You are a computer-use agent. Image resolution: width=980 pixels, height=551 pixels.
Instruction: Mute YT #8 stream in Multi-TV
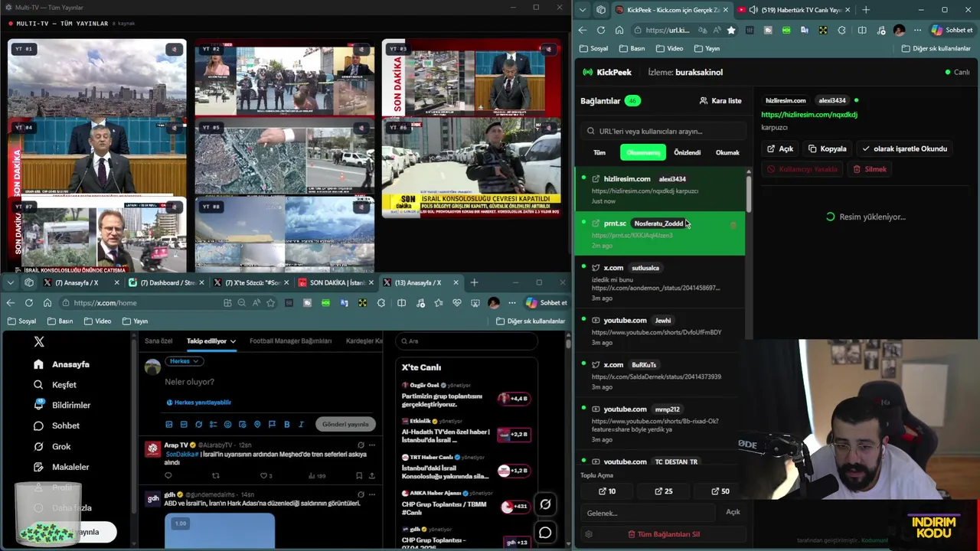pos(362,207)
